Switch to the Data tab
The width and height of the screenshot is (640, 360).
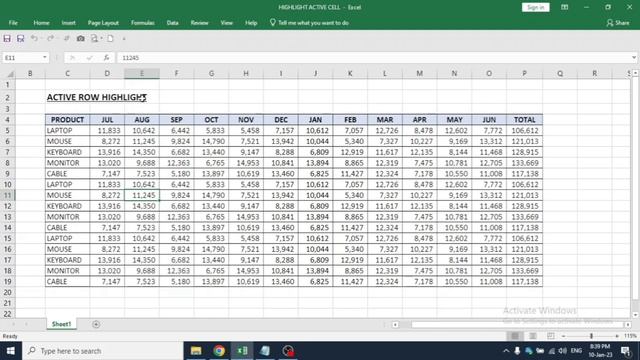click(172, 23)
